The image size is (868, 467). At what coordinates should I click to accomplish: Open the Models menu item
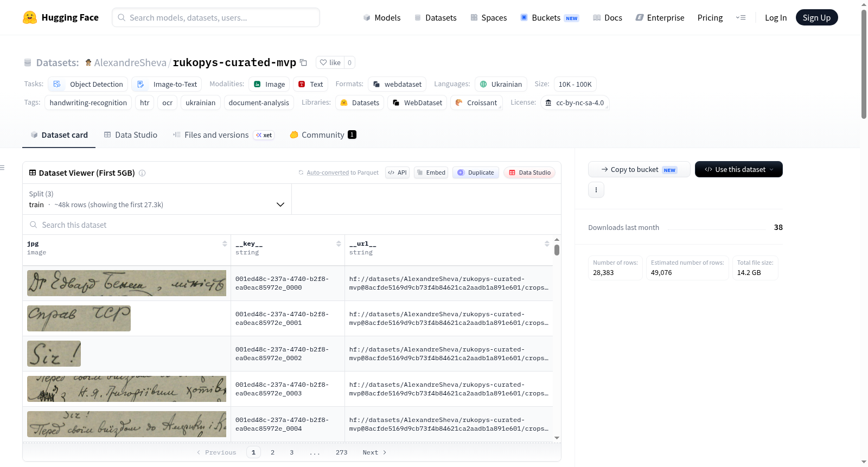tap(382, 17)
